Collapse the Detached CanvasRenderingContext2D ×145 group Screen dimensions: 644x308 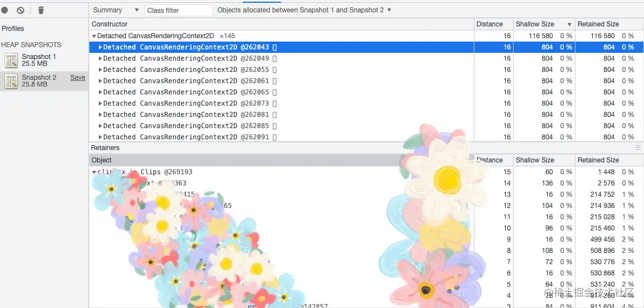click(94, 36)
